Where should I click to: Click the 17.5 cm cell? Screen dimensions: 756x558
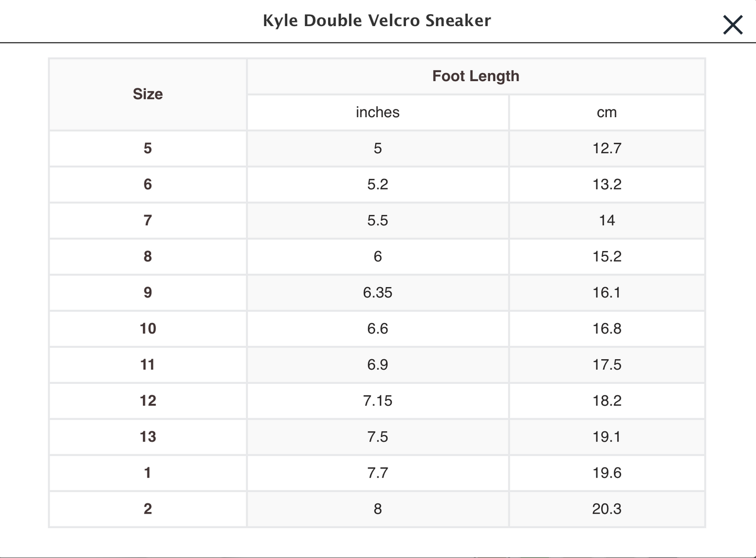pos(606,365)
